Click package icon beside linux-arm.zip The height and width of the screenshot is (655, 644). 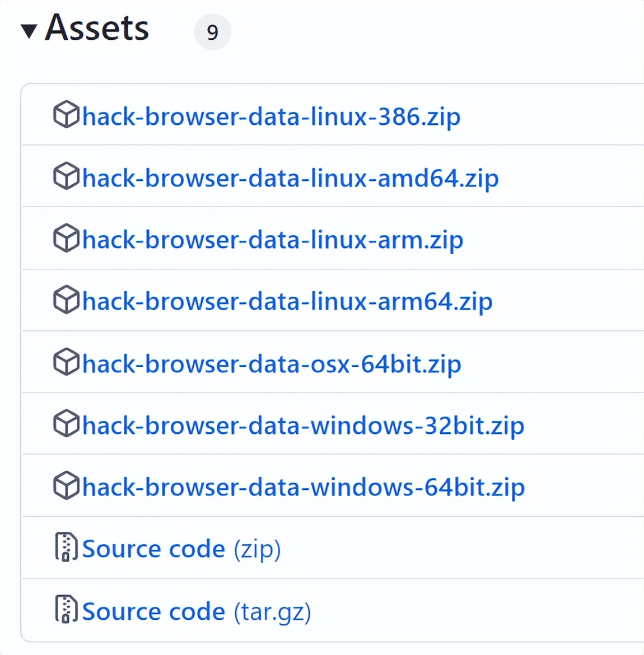[66, 238]
